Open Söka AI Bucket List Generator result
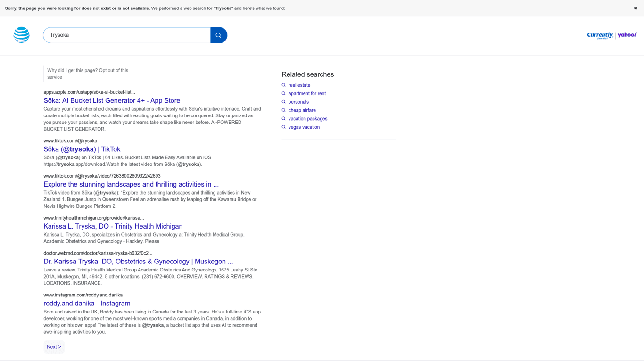The image size is (644, 362). [x=112, y=100]
